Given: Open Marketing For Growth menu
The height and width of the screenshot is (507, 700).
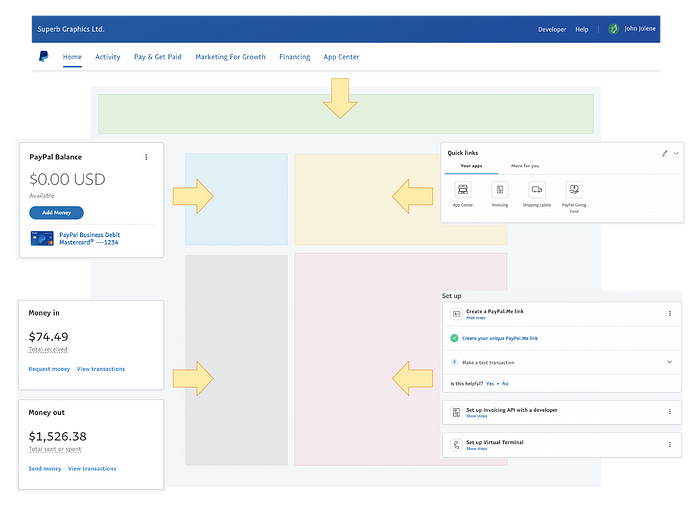Looking at the screenshot, I should [x=230, y=57].
